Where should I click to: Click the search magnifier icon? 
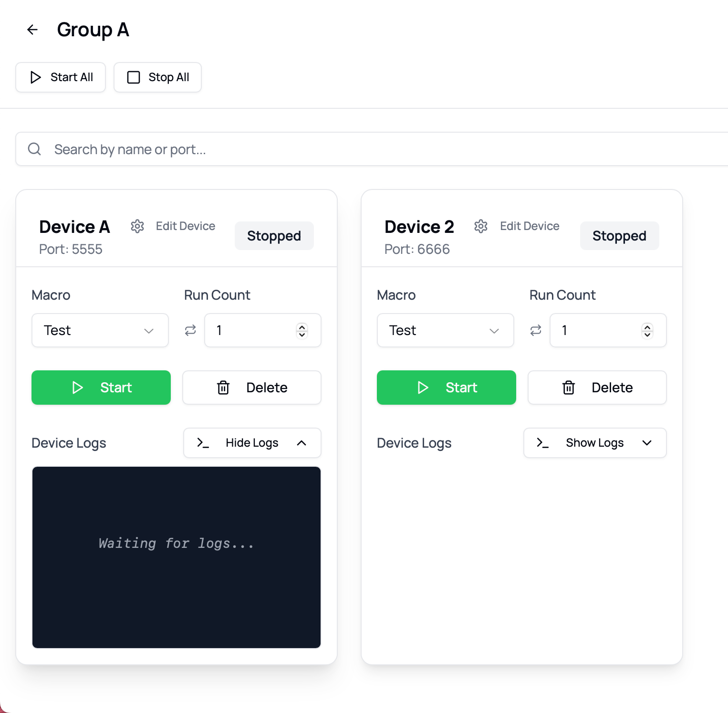(34, 149)
